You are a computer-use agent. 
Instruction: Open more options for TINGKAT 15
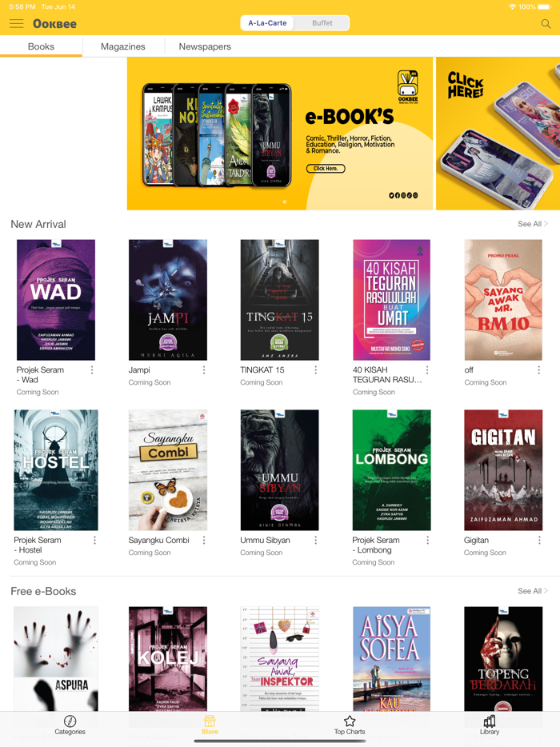(x=315, y=370)
